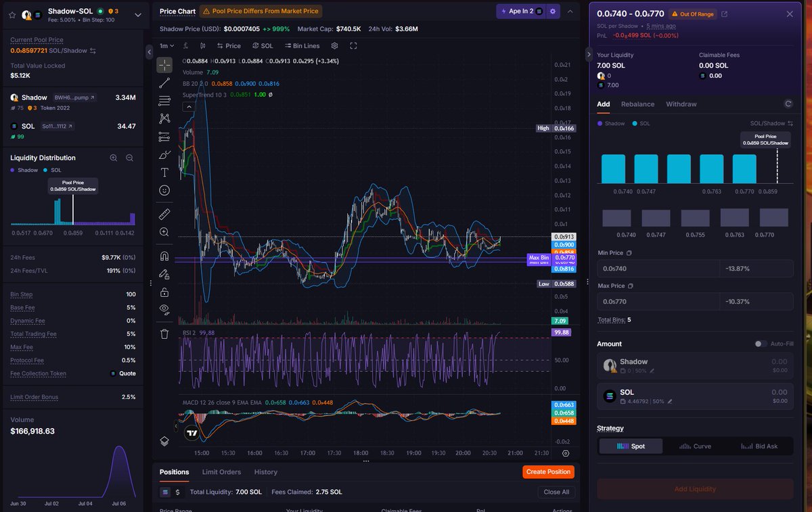
Task: Open the object tree layers icon
Action: tap(164, 441)
